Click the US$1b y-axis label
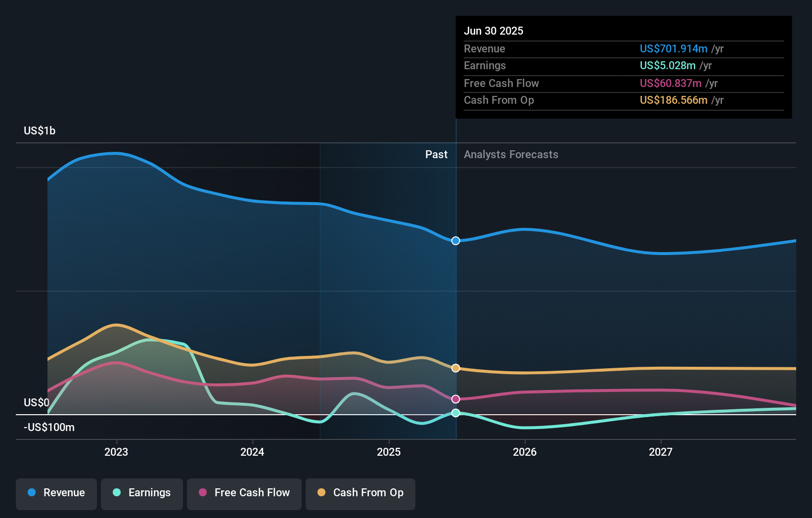Screen dimensions: 812x518 tap(40, 130)
